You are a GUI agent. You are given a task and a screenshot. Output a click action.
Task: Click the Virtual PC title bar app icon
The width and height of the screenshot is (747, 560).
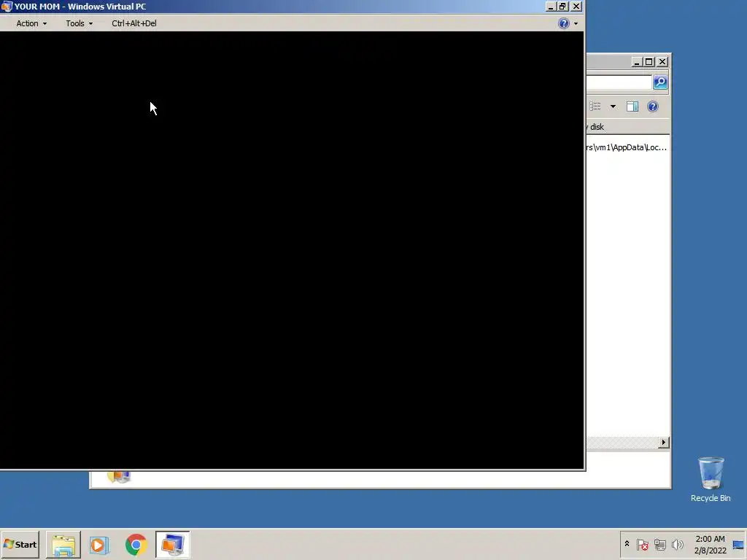7,6
